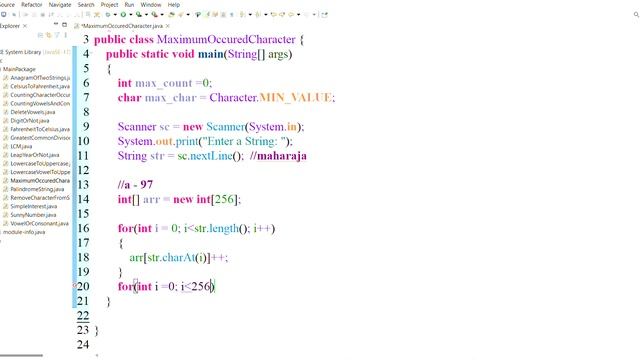Click Collapse All in Package Explorer toolbar
The width and height of the screenshot is (640, 360).
tap(40, 35)
